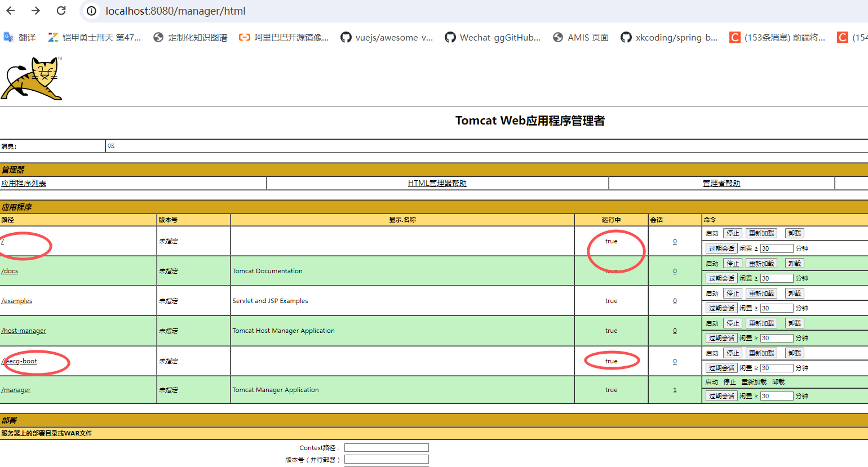
Task: Open the Wechat-ggGitHub bookmark
Action: pyautogui.click(x=493, y=37)
